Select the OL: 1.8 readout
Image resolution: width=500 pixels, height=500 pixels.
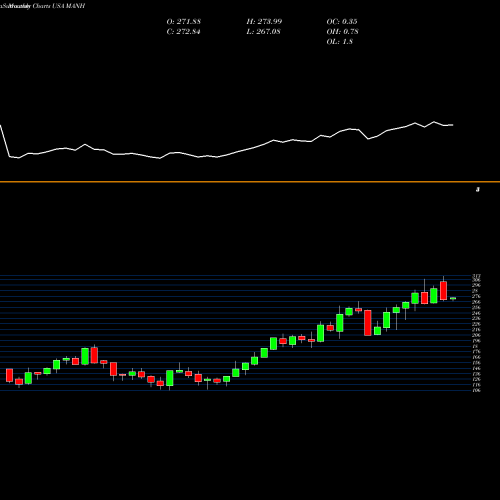click(x=339, y=42)
